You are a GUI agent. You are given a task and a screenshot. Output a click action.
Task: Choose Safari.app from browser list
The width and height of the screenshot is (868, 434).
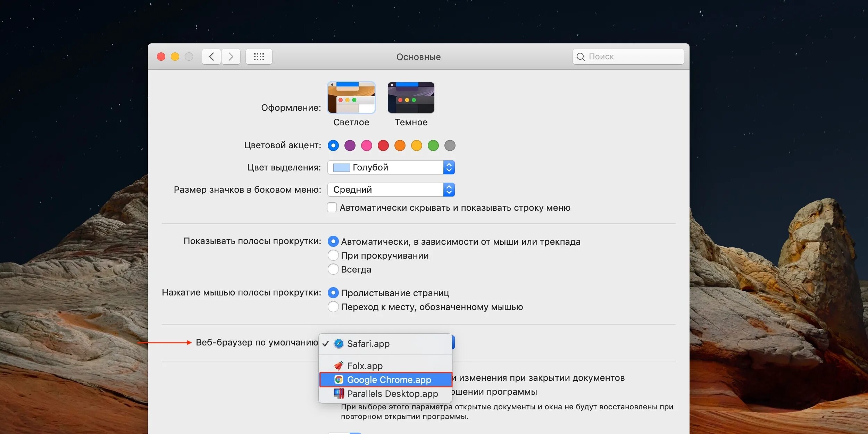(x=368, y=344)
